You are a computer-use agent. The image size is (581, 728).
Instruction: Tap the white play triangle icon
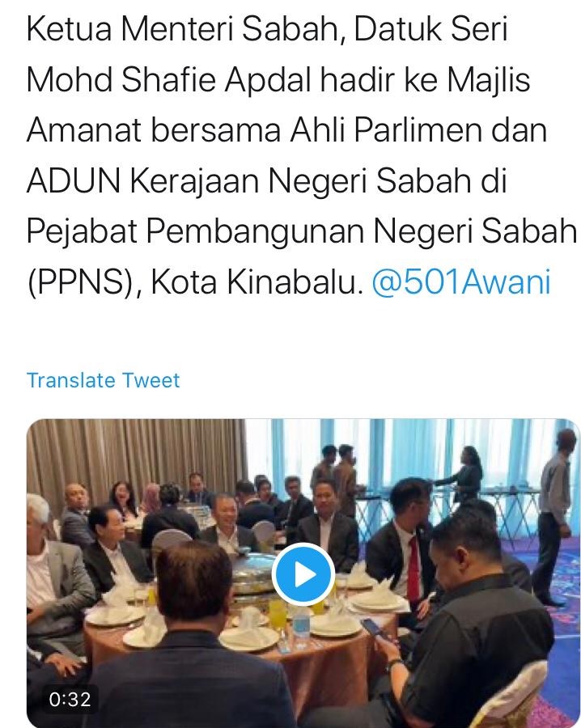(x=305, y=575)
